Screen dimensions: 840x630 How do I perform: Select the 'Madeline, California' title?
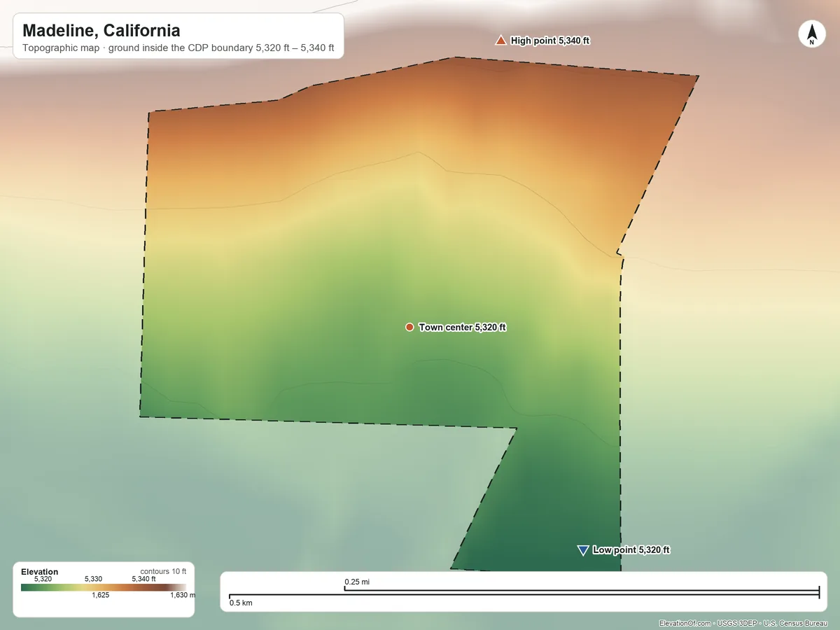[x=101, y=31]
